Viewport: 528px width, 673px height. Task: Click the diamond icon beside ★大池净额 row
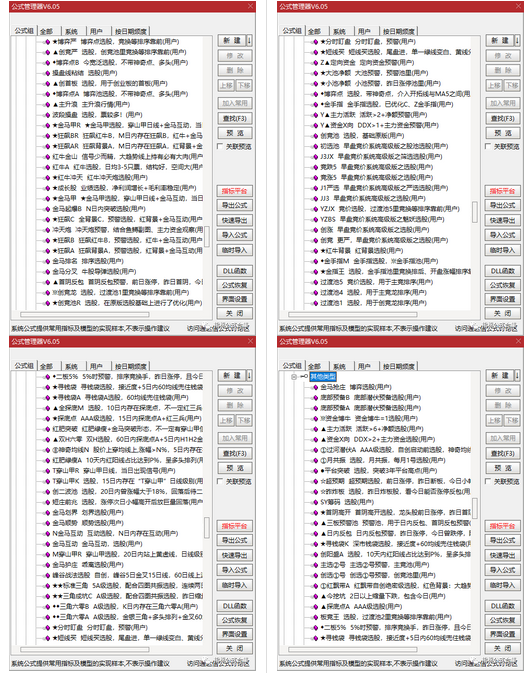pos(316,73)
